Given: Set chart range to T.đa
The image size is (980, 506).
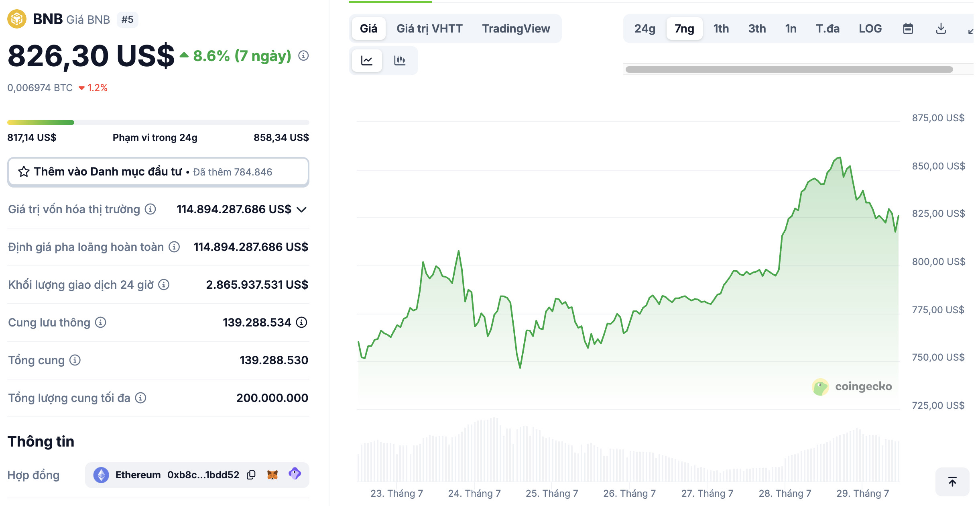Looking at the screenshot, I should coord(828,29).
